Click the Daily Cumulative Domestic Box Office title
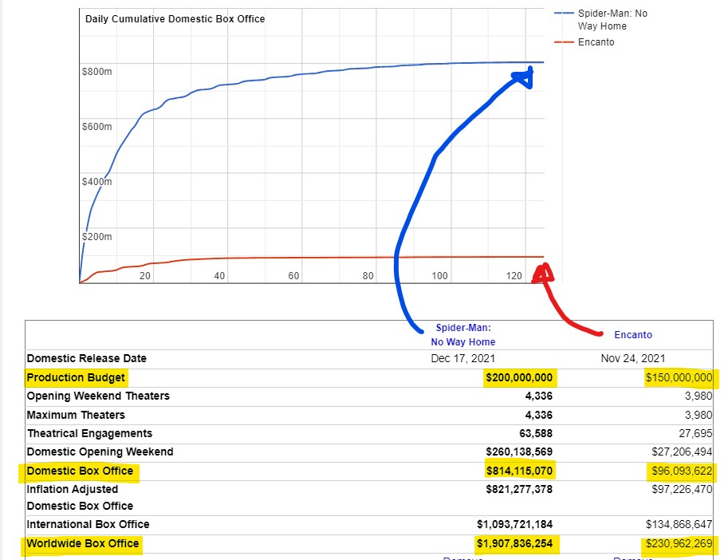The image size is (728, 560). [175, 19]
